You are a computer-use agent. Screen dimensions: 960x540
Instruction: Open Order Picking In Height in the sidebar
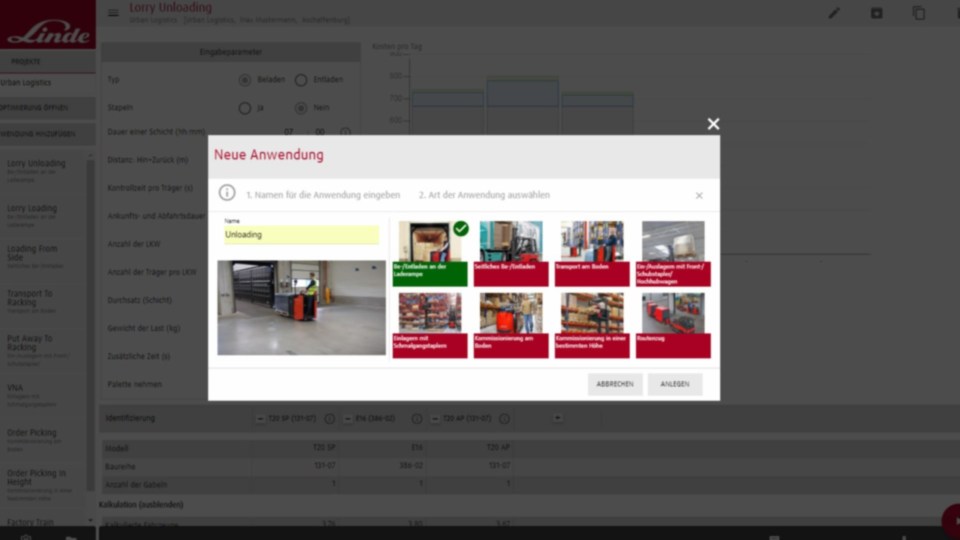(44, 484)
